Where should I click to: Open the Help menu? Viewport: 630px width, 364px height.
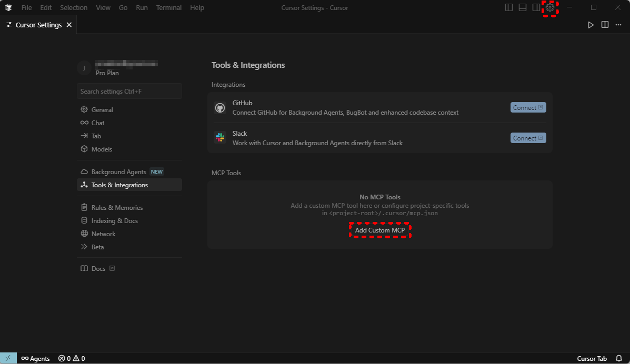(x=197, y=8)
